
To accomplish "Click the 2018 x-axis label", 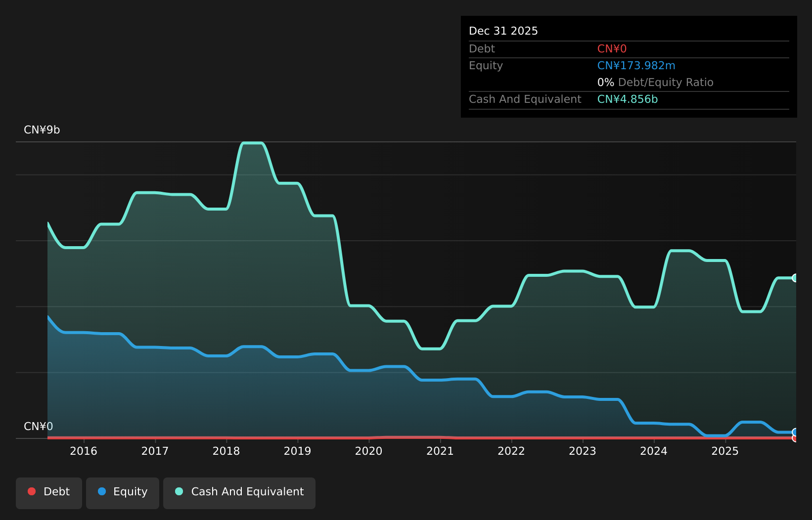I will [x=226, y=451].
